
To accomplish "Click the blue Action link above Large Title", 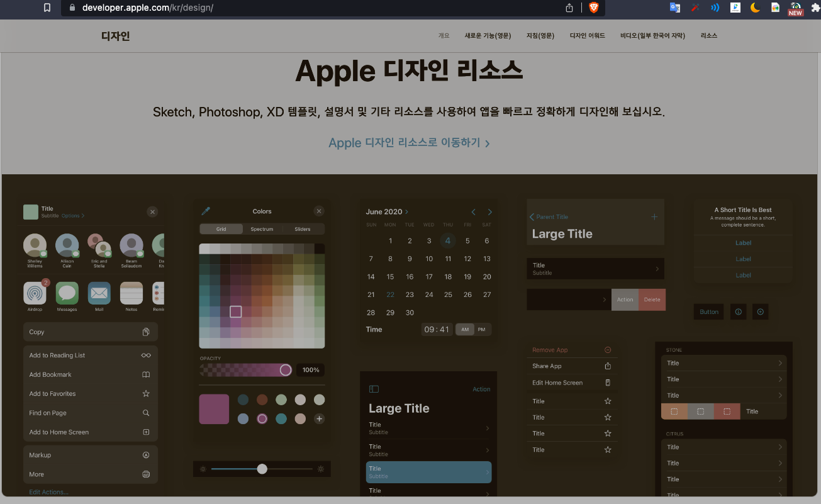I will click(481, 389).
